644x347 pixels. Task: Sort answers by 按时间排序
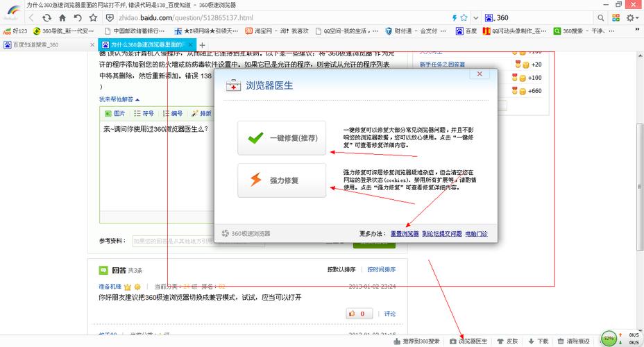coord(382,269)
